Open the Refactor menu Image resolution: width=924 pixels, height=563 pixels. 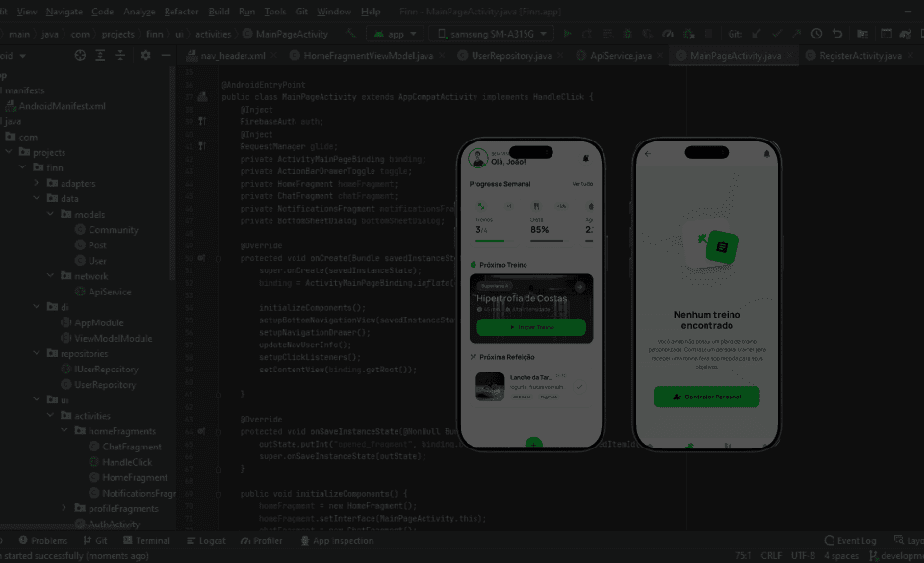(x=181, y=12)
